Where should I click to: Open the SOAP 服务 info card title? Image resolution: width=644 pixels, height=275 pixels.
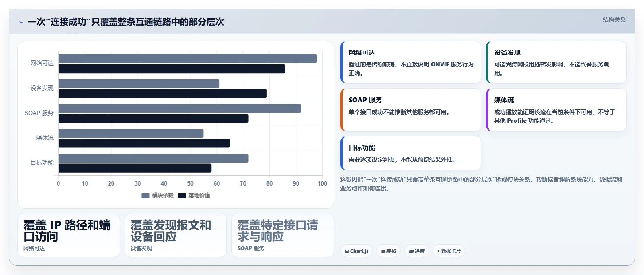point(365,100)
